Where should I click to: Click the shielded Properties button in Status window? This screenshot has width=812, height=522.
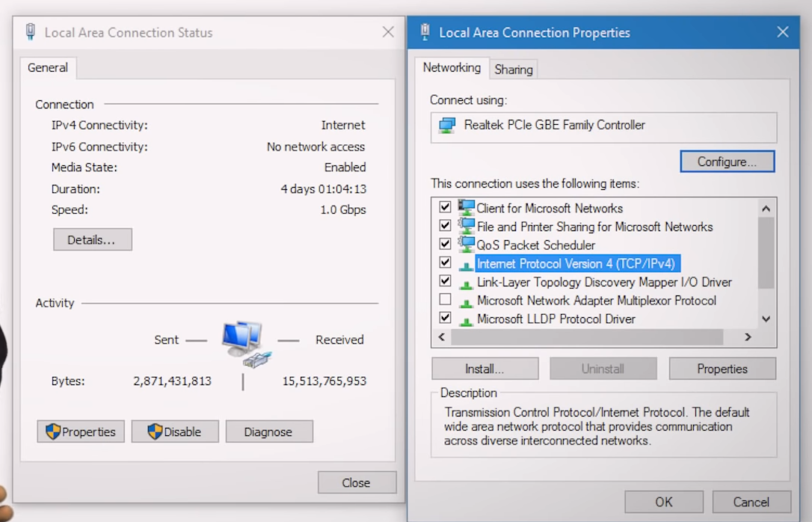[81, 432]
